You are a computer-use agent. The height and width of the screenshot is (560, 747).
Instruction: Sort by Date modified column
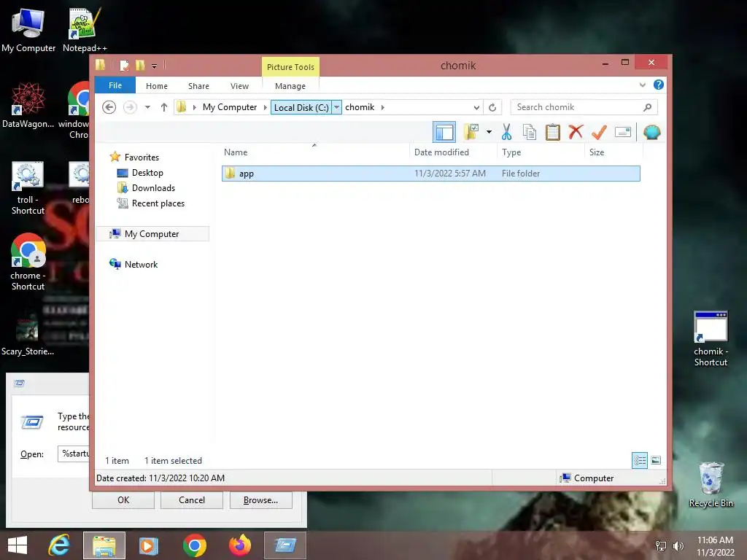[x=441, y=152]
